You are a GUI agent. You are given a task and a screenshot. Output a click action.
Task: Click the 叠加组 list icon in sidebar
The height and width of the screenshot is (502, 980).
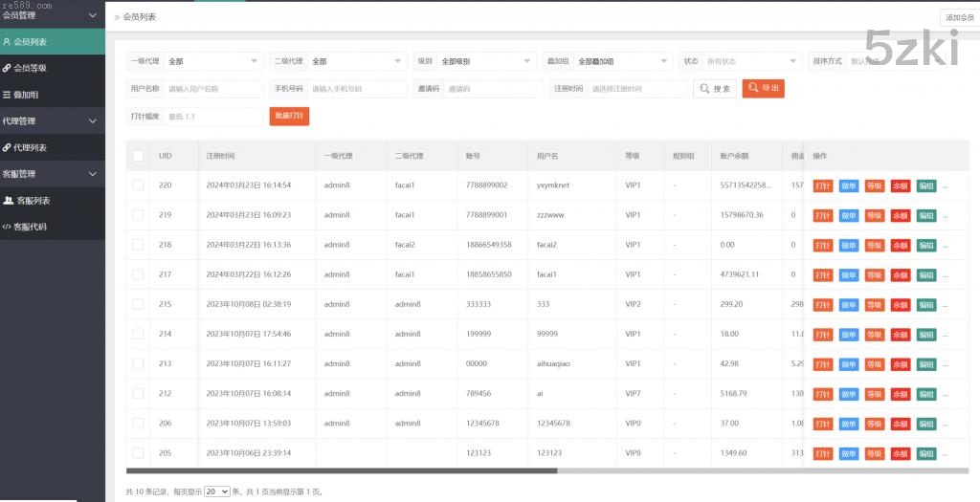click(7, 95)
